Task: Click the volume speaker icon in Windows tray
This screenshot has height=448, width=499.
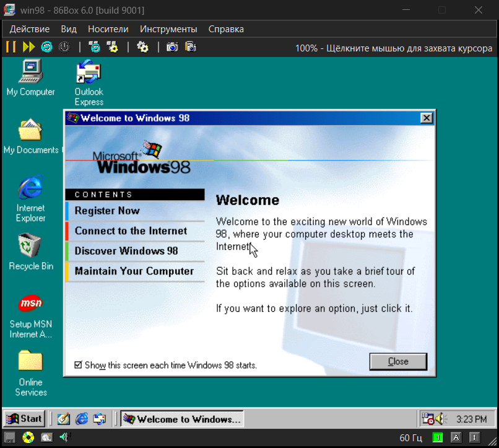Action: pos(440,419)
